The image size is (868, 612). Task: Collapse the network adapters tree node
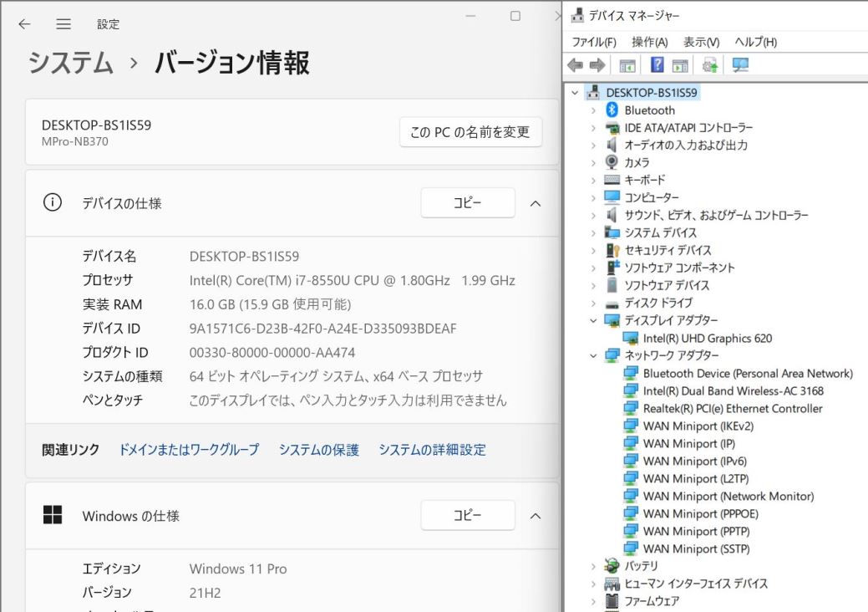click(x=593, y=355)
